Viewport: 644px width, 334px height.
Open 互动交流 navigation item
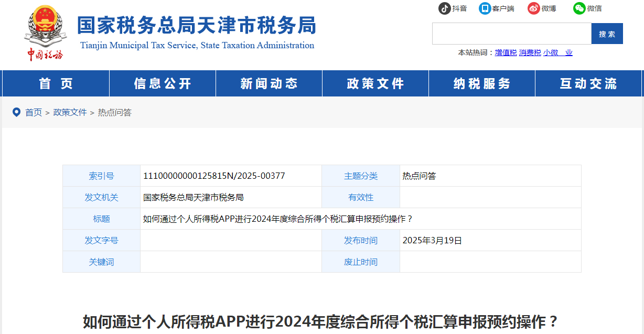click(x=588, y=83)
